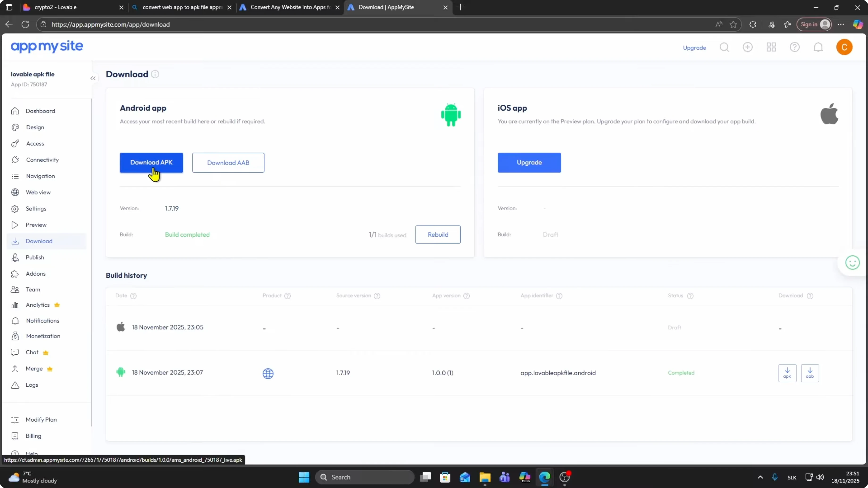
Task: Click the help icon next to Date column
Action: 134,296
